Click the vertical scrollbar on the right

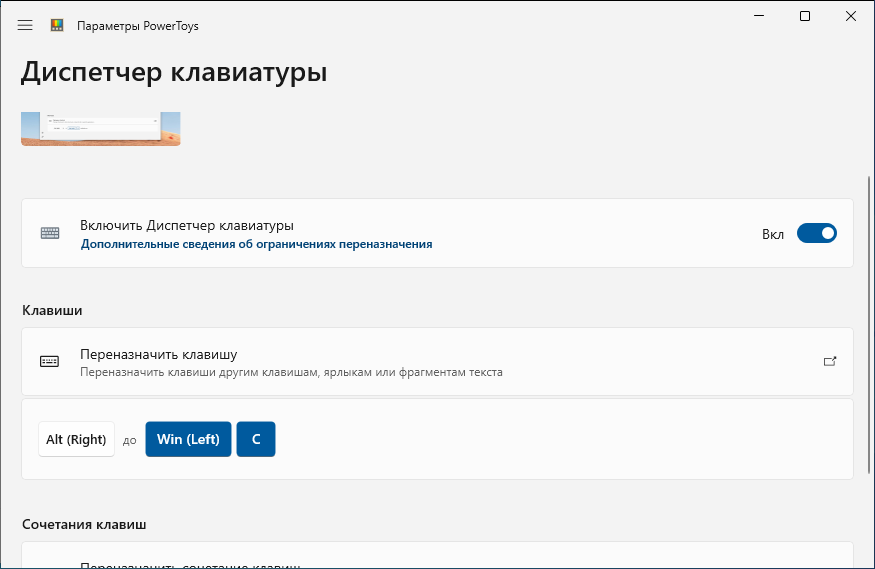(868, 325)
